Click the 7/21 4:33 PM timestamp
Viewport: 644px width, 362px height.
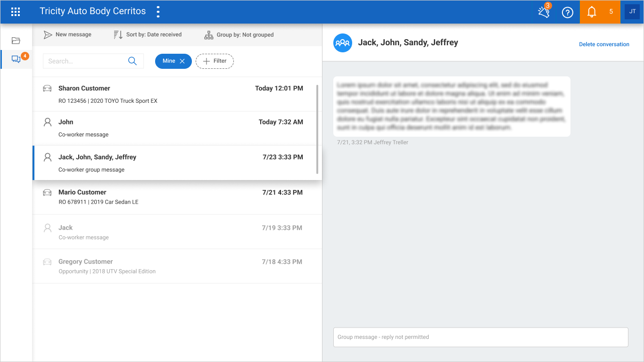(282, 192)
